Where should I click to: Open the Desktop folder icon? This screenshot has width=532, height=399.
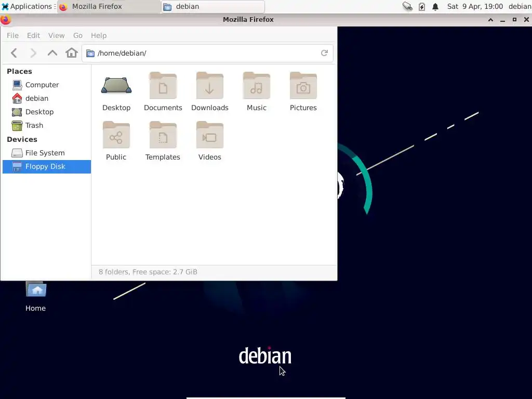tap(116, 86)
